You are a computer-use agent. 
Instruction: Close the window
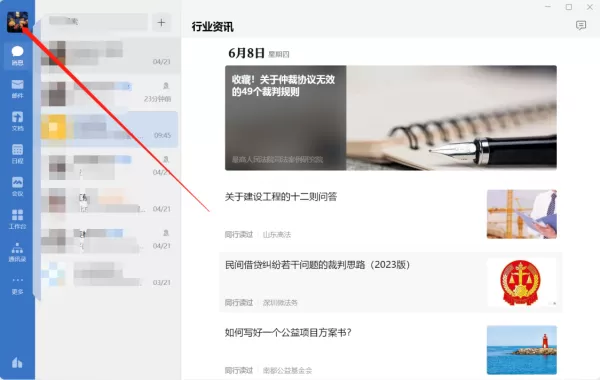point(590,7)
